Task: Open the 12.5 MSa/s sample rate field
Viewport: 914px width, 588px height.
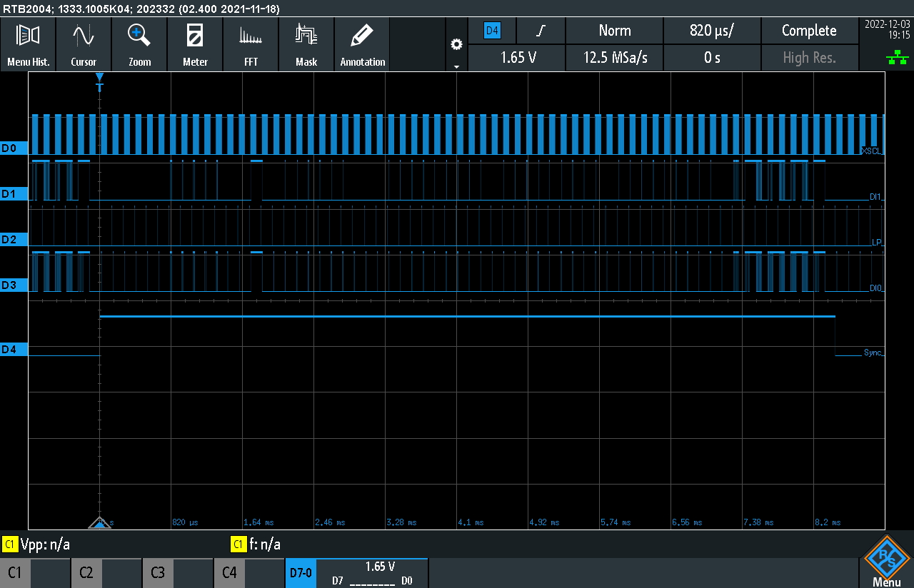Action: click(x=614, y=58)
